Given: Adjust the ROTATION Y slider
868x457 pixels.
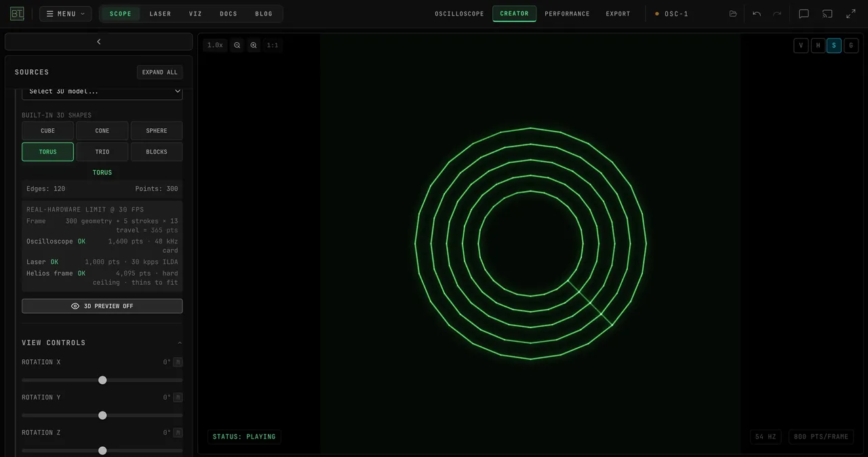Looking at the screenshot, I should [102, 416].
